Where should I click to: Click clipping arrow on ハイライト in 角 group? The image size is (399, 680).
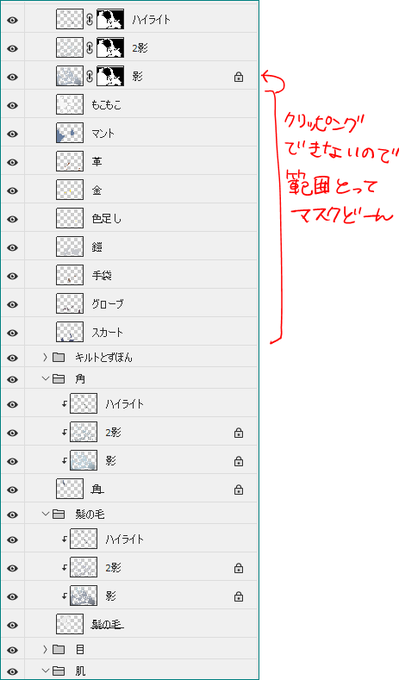(64, 404)
